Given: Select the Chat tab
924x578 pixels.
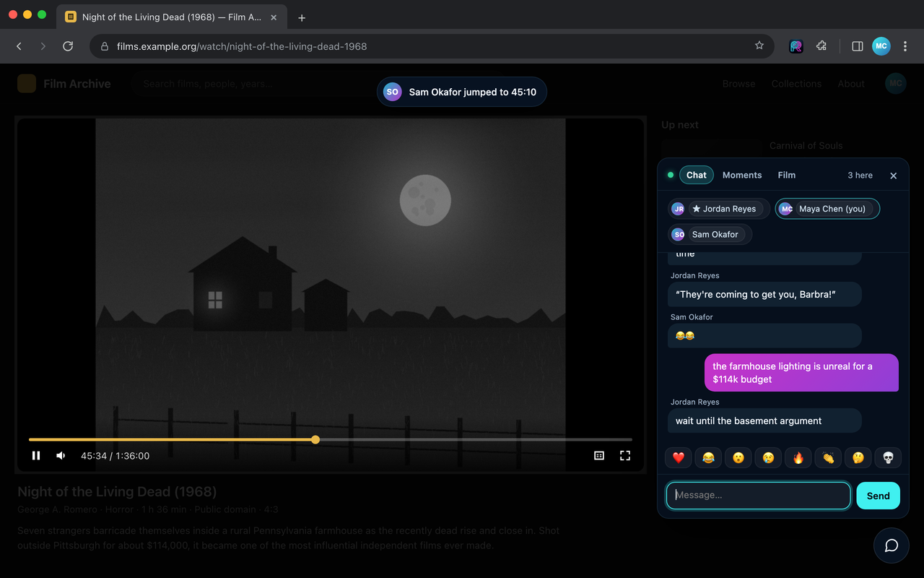Looking at the screenshot, I should (x=697, y=175).
